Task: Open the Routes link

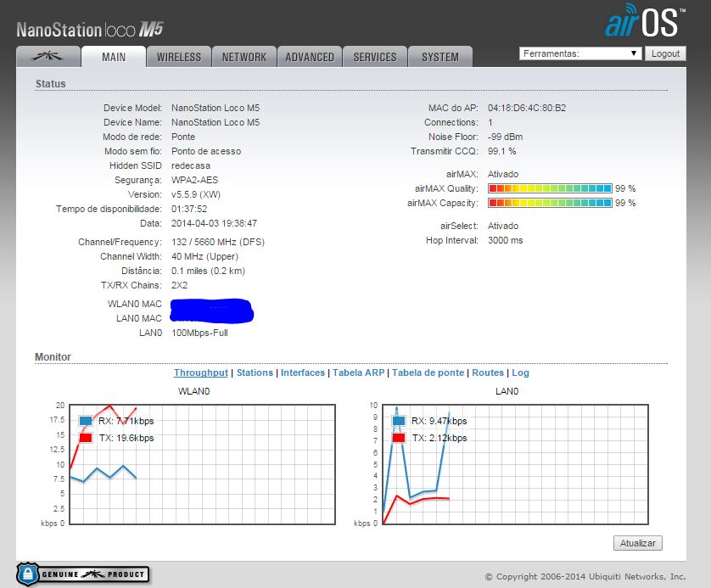Action: pos(488,372)
